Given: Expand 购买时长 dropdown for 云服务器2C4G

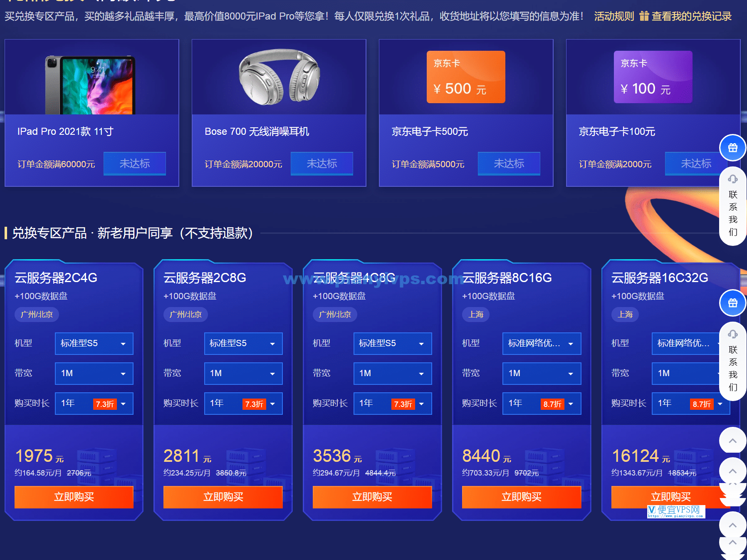Looking at the screenshot, I should 94,404.
